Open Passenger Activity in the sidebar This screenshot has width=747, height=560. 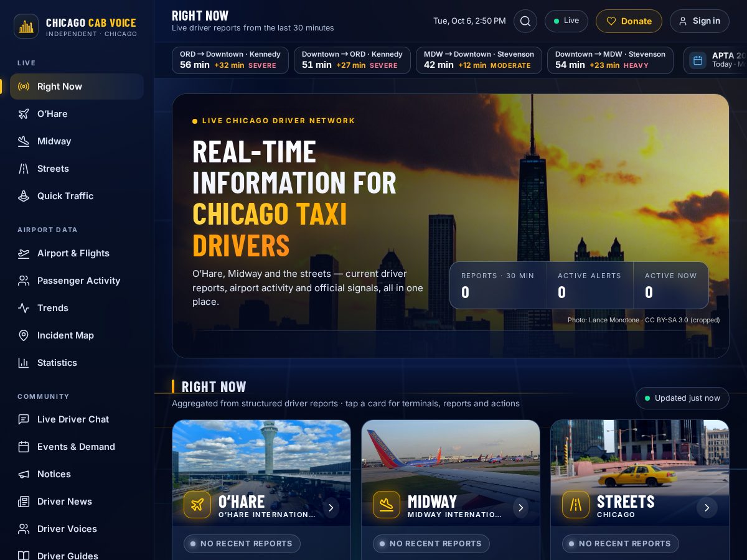[77, 281]
